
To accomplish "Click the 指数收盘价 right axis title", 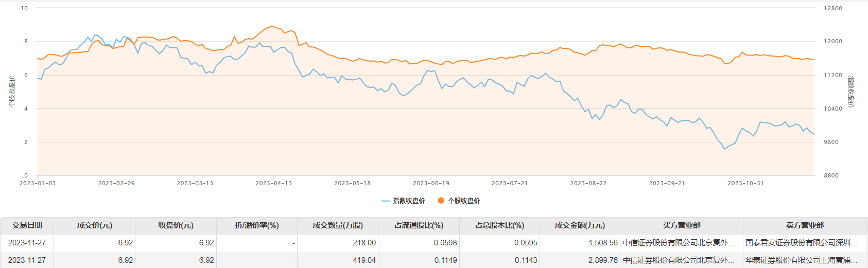I will click(851, 92).
